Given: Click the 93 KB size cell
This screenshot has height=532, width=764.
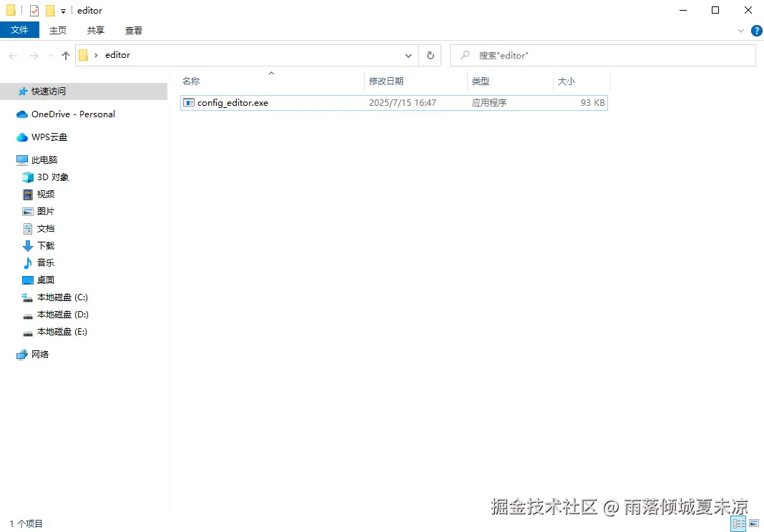Looking at the screenshot, I should 592,103.
